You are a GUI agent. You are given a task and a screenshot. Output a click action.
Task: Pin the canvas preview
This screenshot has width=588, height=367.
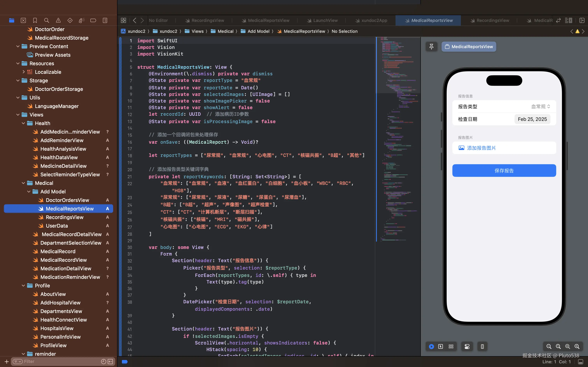point(431,47)
